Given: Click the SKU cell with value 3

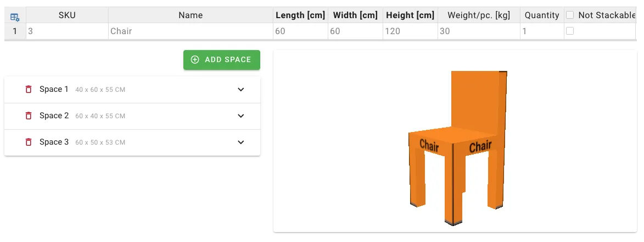Looking at the screenshot, I should click(67, 31).
